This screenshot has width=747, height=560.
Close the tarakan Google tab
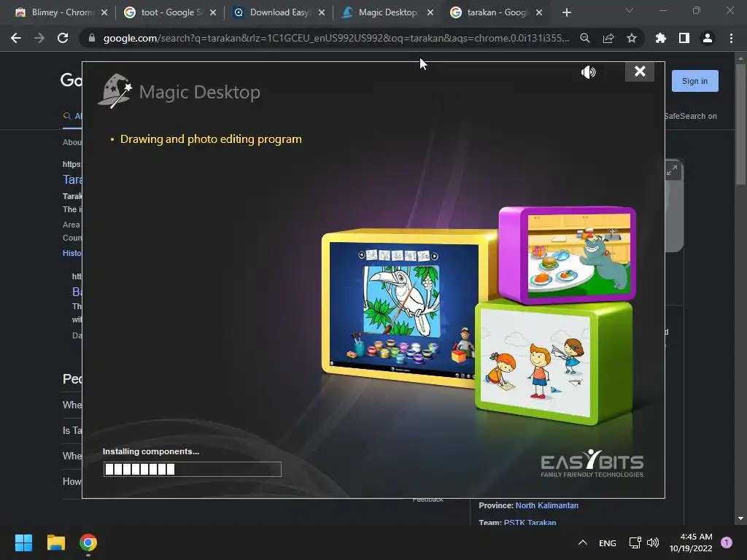point(539,13)
